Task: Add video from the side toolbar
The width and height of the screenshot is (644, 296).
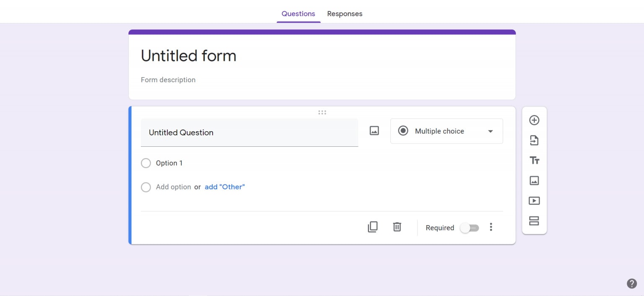Action: click(534, 201)
